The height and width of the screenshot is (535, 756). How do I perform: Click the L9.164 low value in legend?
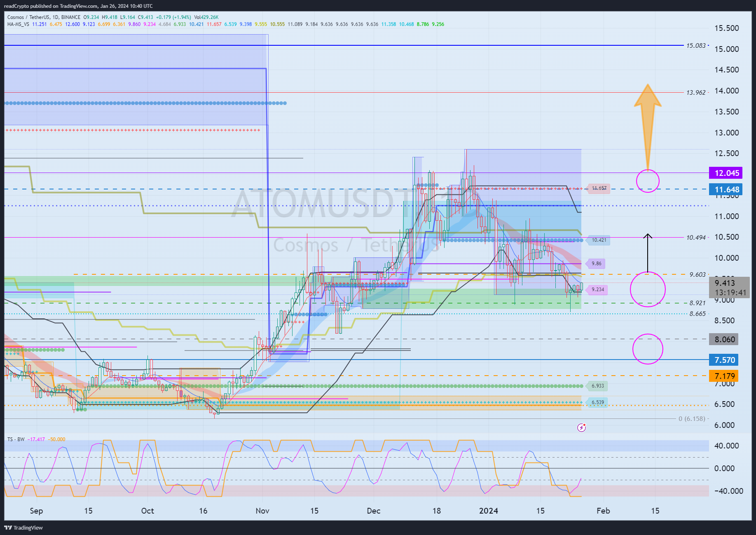(x=128, y=17)
